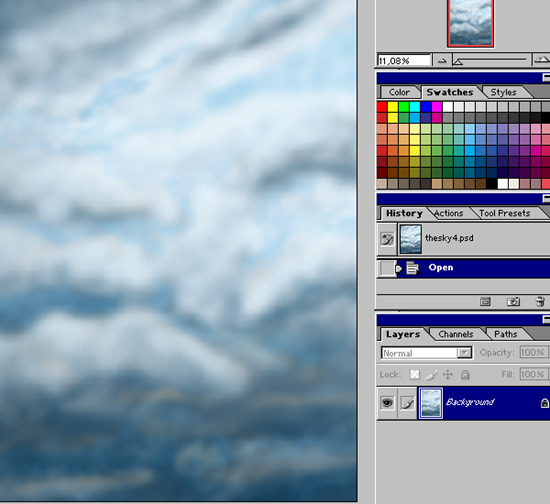Click the lock icon on the Background layer

point(544,403)
